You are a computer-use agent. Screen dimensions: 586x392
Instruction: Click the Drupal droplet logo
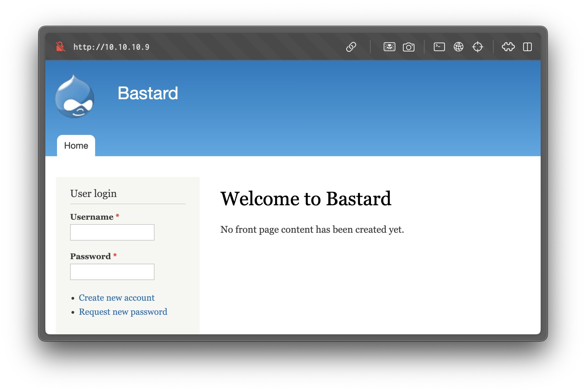[x=75, y=96]
